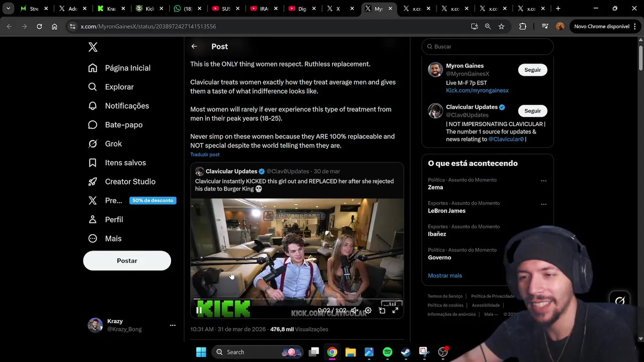Pause the embedded video
644x362 pixels.
[x=199, y=310]
